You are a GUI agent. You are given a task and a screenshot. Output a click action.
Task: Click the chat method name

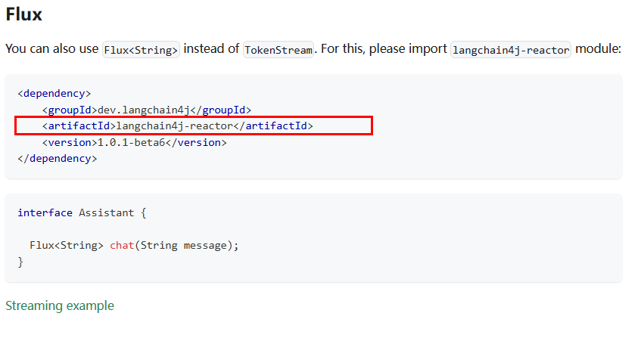tap(122, 246)
